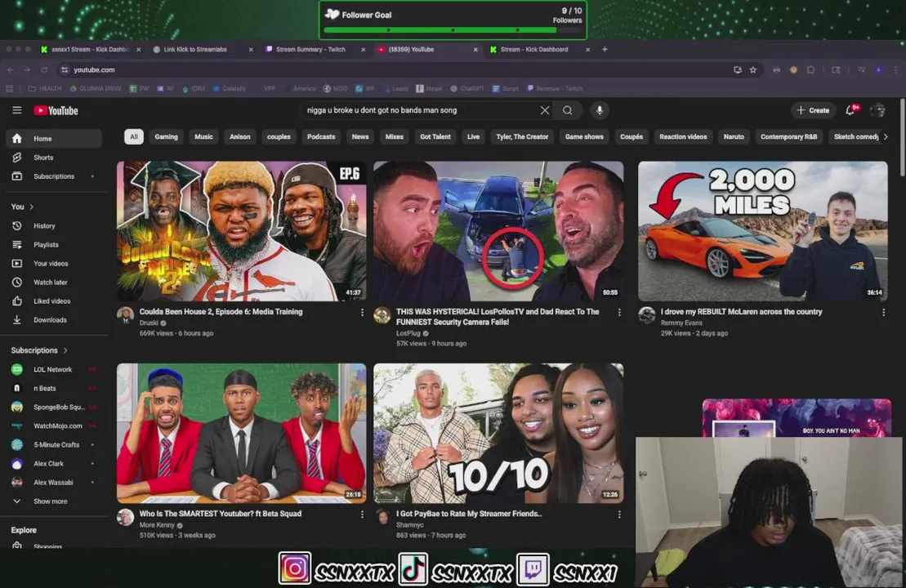Play the Coulda Been House thumbnail
The height and width of the screenshot is (588, 906).
click(242, 231)
